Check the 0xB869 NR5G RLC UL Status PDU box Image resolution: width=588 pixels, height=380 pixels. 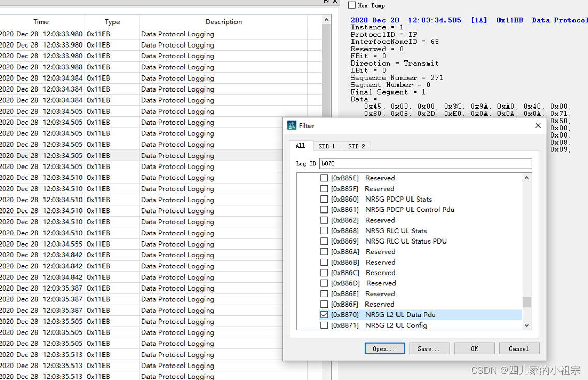(324, 241)
